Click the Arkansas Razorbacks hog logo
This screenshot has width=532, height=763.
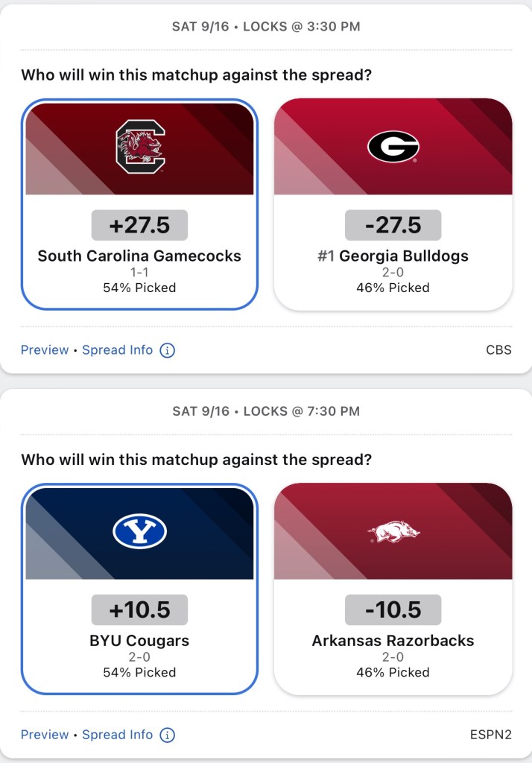click(x=393, y=532)
